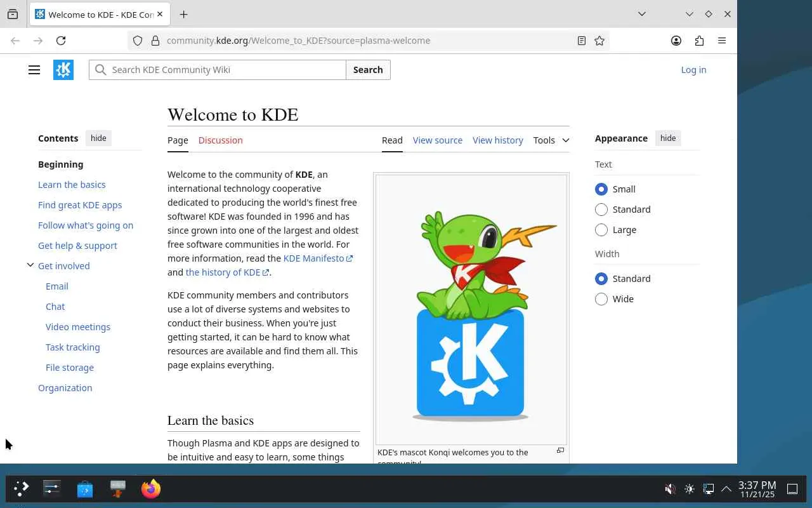This screenshot has height=508, width=812.
Task: Open the network icon in the system tray
Action: (709, 489)
